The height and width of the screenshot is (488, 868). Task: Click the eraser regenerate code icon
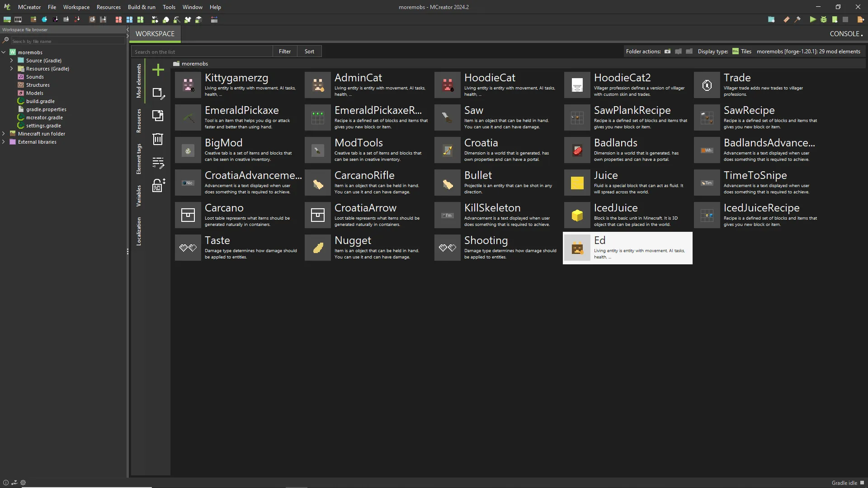787,19
